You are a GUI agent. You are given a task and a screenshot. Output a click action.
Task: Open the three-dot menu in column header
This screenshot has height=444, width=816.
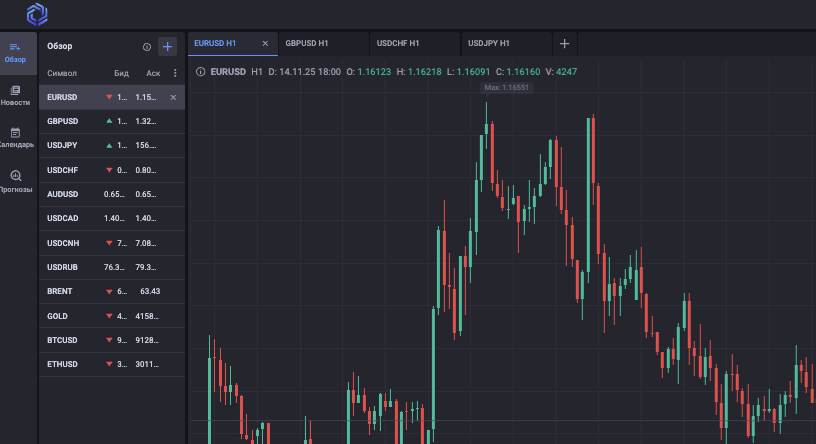coord(175,73)
